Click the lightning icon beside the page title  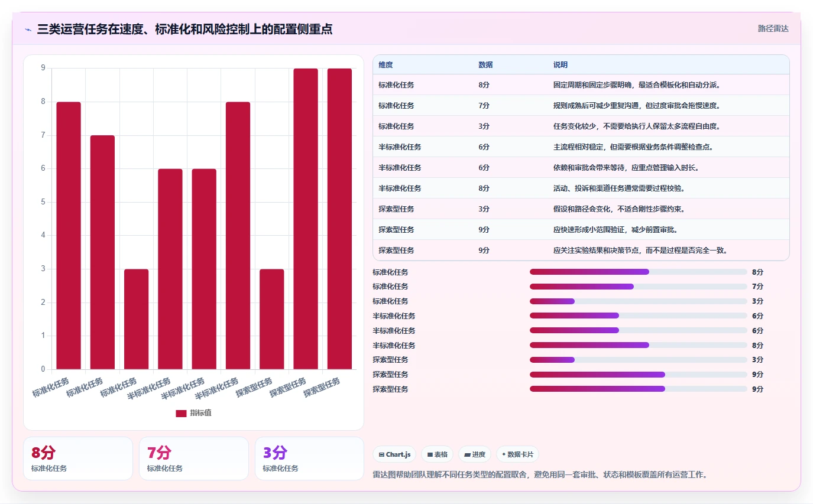tap(28, 29)
